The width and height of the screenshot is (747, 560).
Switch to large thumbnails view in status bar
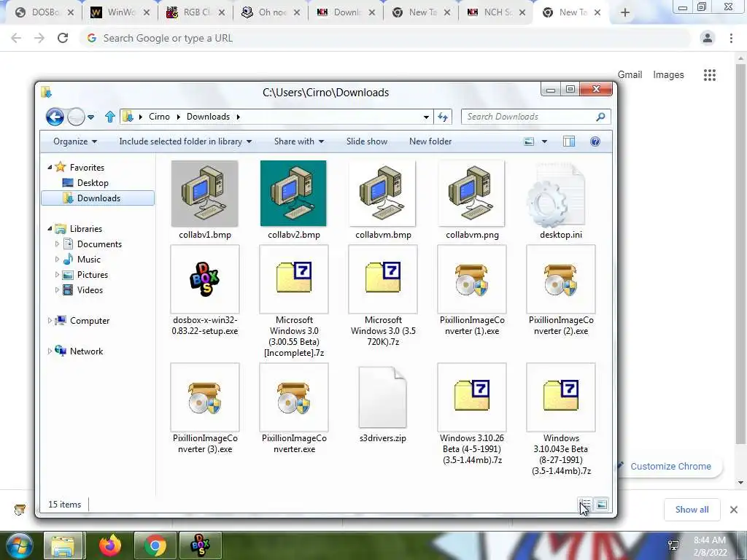point(602,504)
